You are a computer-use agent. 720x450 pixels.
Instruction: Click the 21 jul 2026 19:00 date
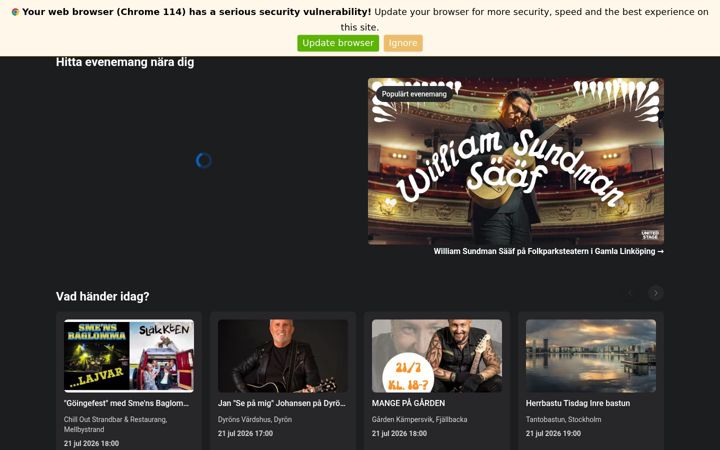553,433
